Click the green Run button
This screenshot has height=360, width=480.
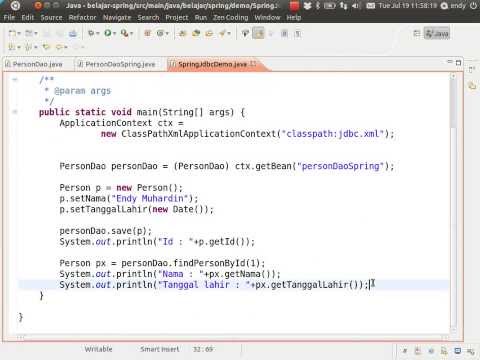coord(108,33)
